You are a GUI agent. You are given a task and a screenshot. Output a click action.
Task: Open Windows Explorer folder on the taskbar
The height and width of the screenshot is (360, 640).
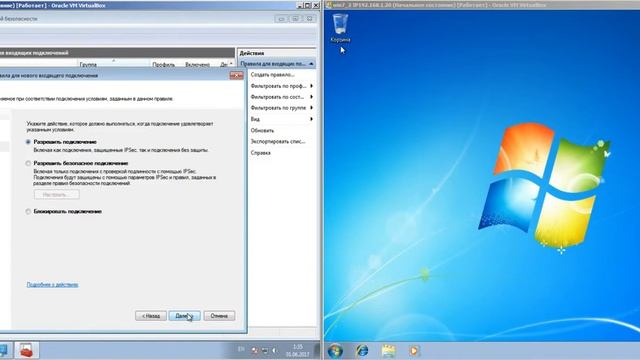(388, 351)
